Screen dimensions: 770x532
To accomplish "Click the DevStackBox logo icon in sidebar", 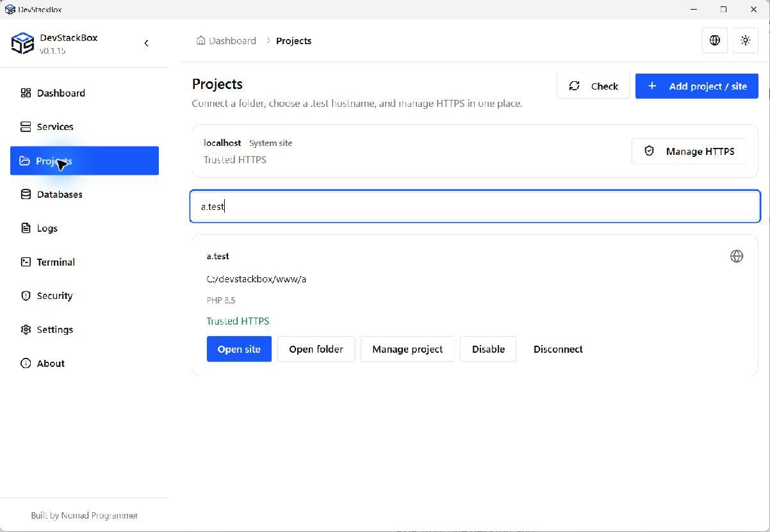I will [22, 44].
